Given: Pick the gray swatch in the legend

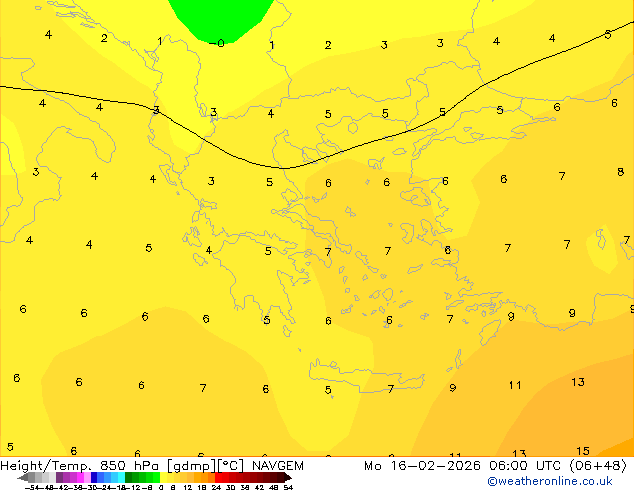Looking at the screenshot, I should [32, 477].
